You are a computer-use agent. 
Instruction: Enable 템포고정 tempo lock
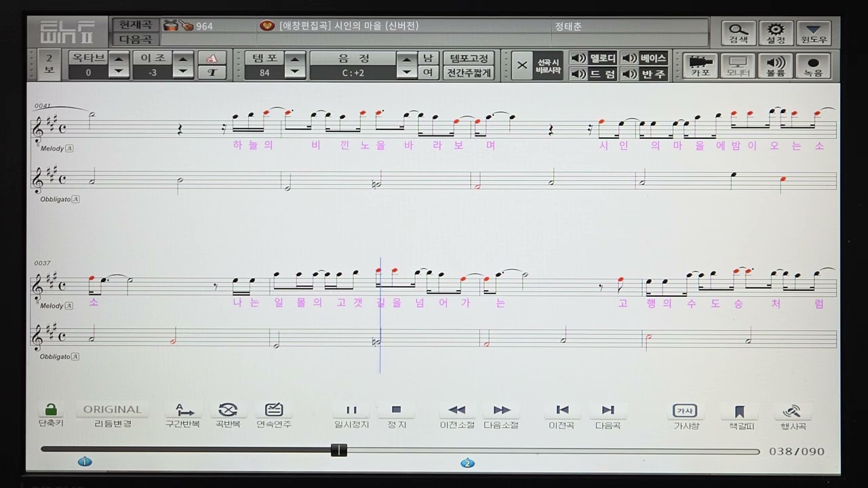point(469,58)
